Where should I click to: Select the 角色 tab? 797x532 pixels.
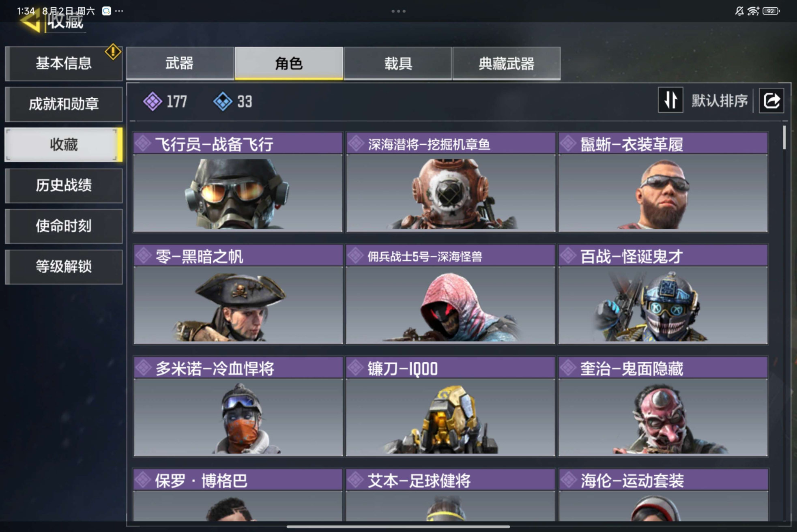tap(289, 63)
